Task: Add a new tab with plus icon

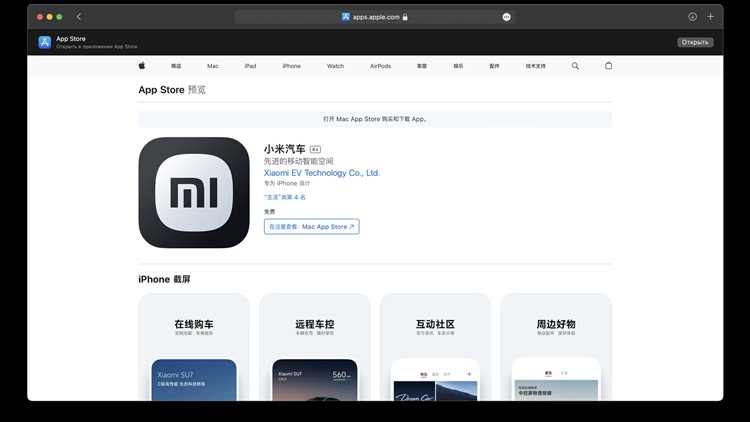Action: [x=710, y=17]
